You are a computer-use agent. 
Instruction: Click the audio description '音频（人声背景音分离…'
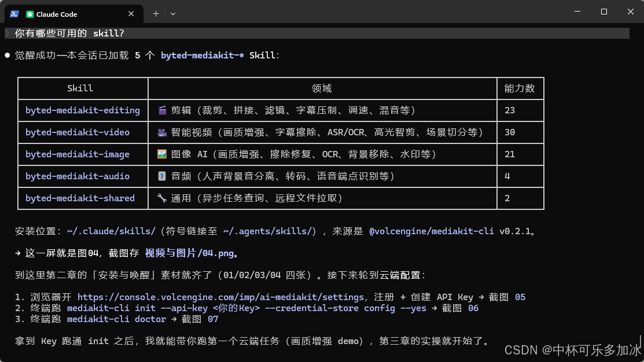point(282,176)
